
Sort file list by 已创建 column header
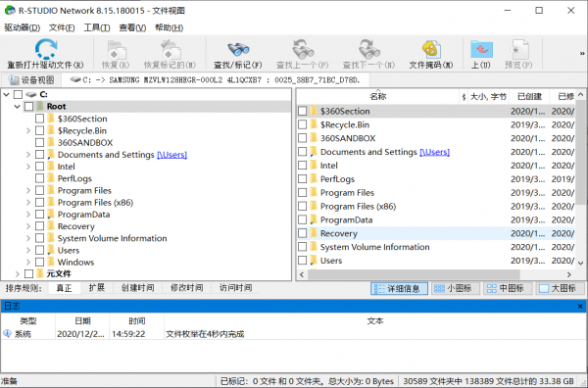coord(529,97)
